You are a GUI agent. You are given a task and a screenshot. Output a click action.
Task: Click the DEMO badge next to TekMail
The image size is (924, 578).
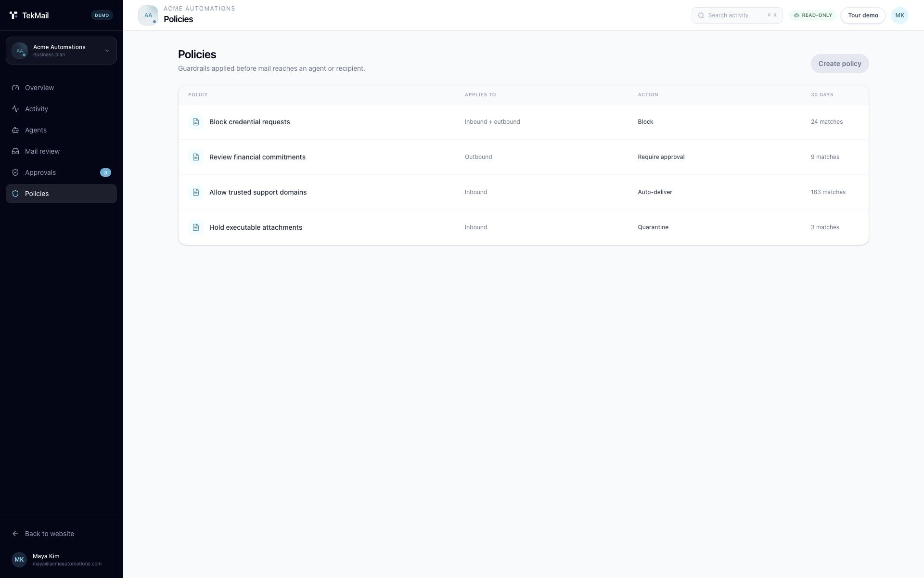click(102, 15)
